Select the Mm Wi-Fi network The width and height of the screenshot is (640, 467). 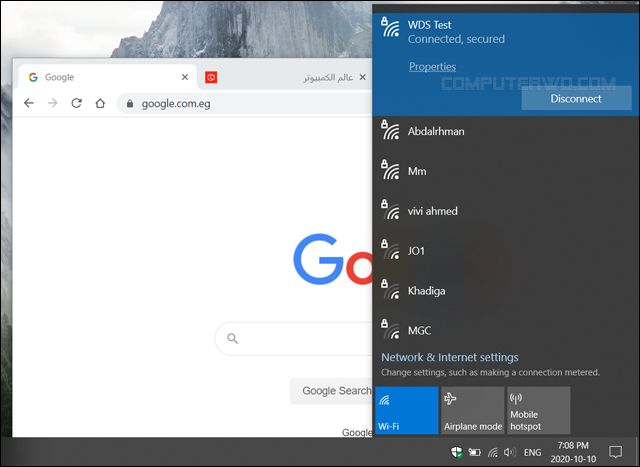506,171
